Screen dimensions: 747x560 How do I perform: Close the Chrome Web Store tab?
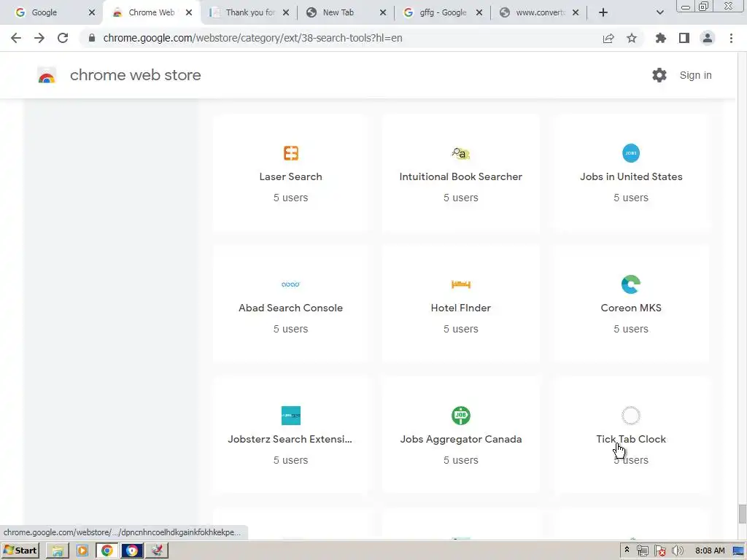point(189,12)
